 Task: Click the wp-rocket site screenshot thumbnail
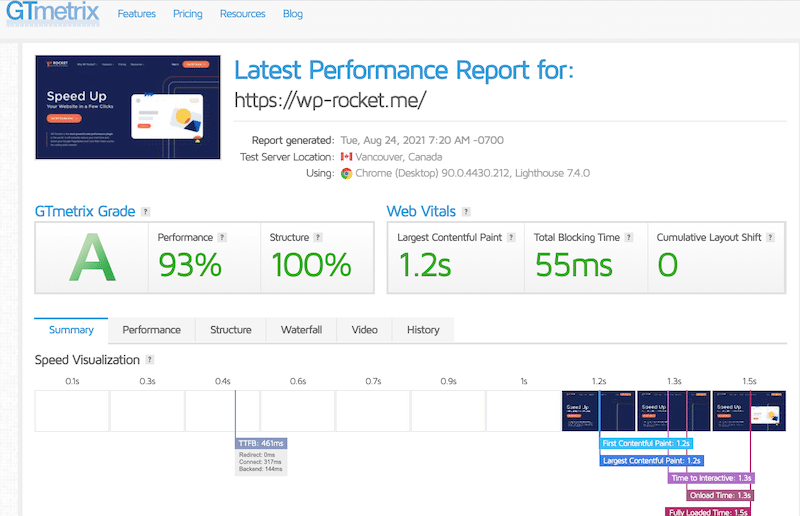[x=128, y=107]
